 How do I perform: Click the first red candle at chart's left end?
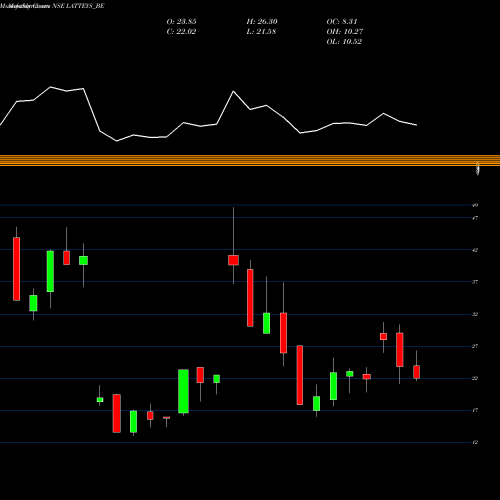click(x=16, y=269)
